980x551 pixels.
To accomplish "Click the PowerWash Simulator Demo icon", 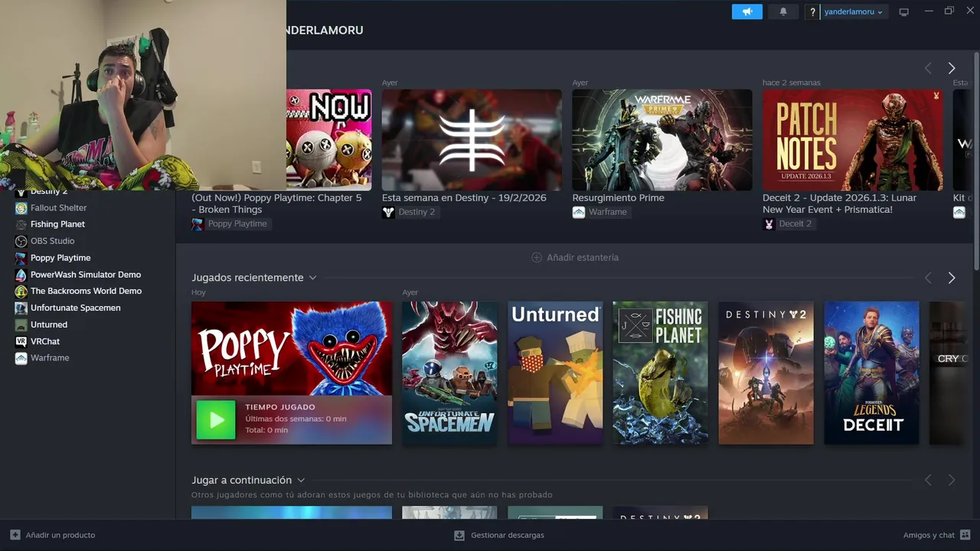I will (21, 275).
